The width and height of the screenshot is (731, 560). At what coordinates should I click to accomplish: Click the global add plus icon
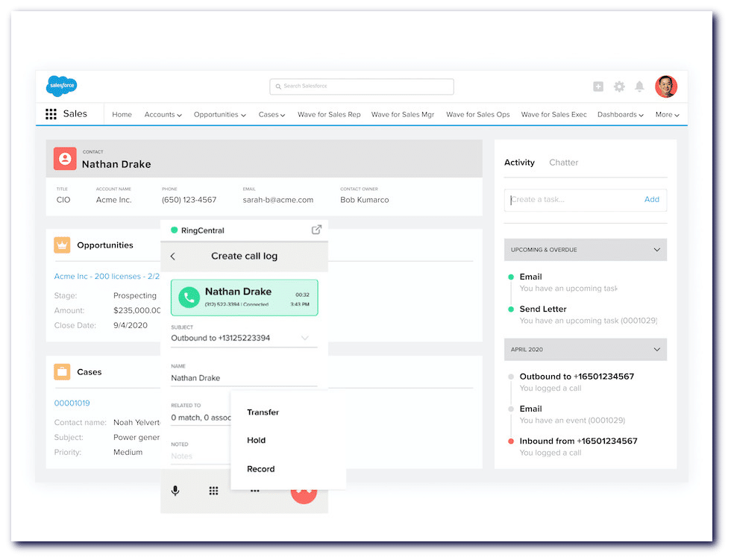pyautogui.click(x=598, y=86)
